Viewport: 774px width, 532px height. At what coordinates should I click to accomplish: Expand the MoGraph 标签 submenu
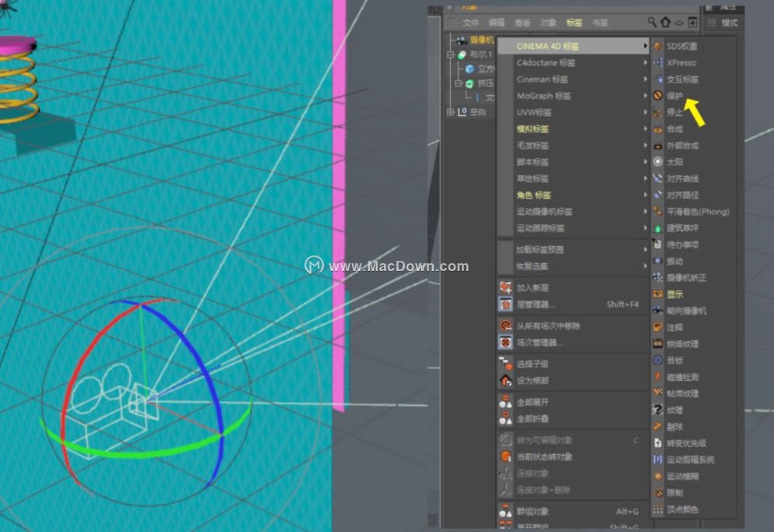point(573,96)
